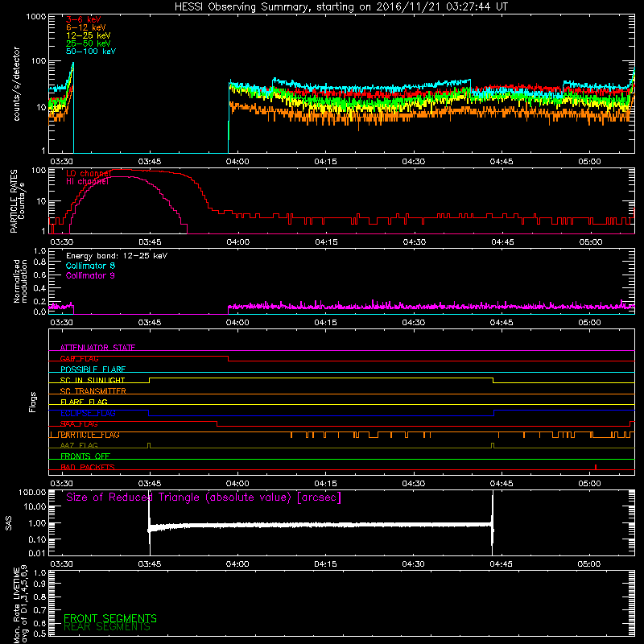Click the HESSI Observing Summary title

(x=341, y=7)
